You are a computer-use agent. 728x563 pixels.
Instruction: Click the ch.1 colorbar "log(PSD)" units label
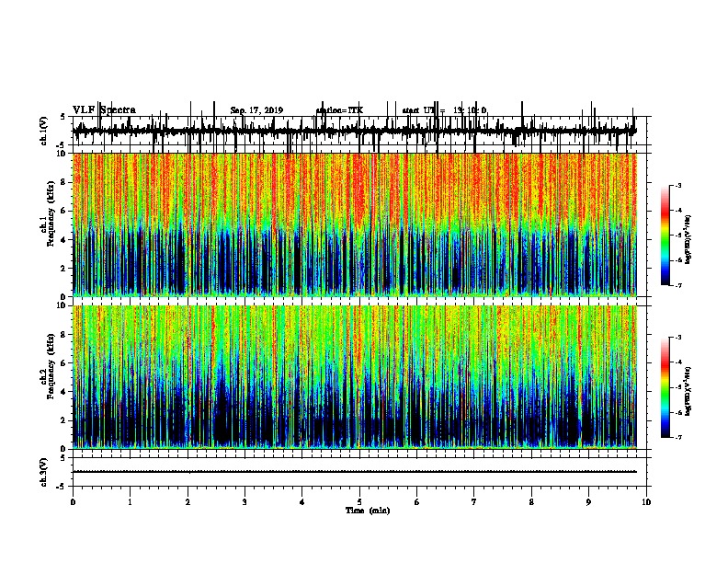(x=688, y=240)
